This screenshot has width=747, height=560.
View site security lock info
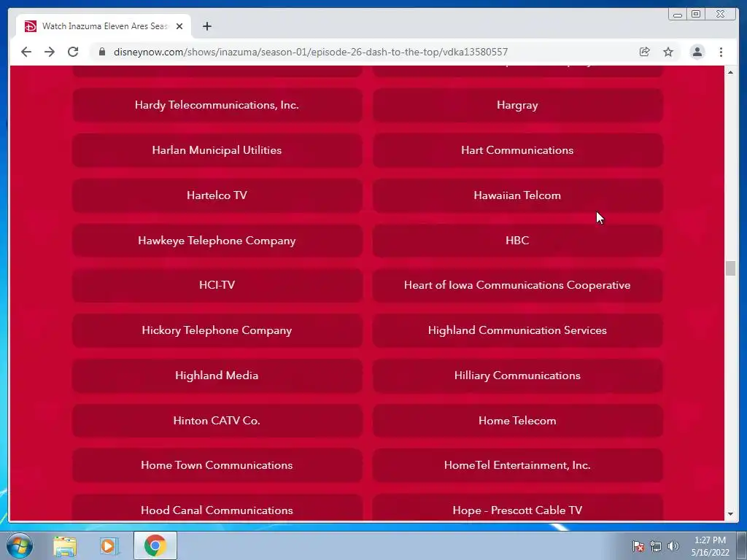click(101, 52)
